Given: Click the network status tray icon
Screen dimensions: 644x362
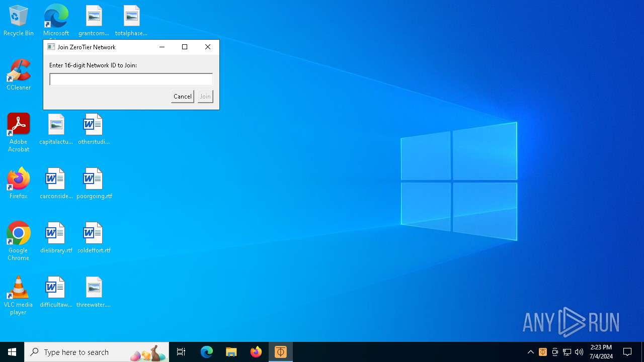Looking at the screenshot, I should 567,352.
